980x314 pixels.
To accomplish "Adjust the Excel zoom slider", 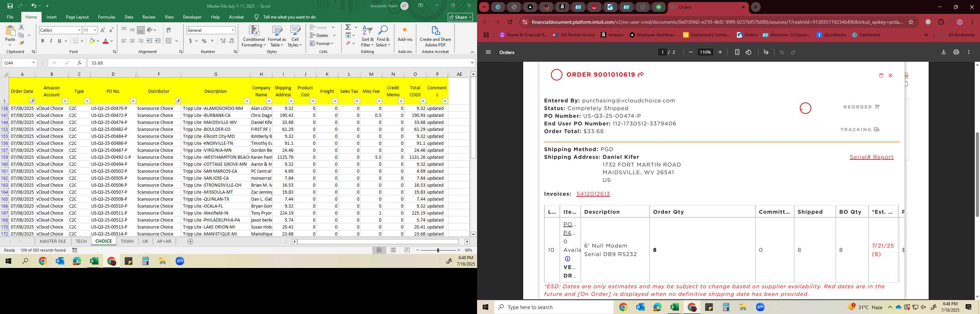I will [x=438, y=250].
